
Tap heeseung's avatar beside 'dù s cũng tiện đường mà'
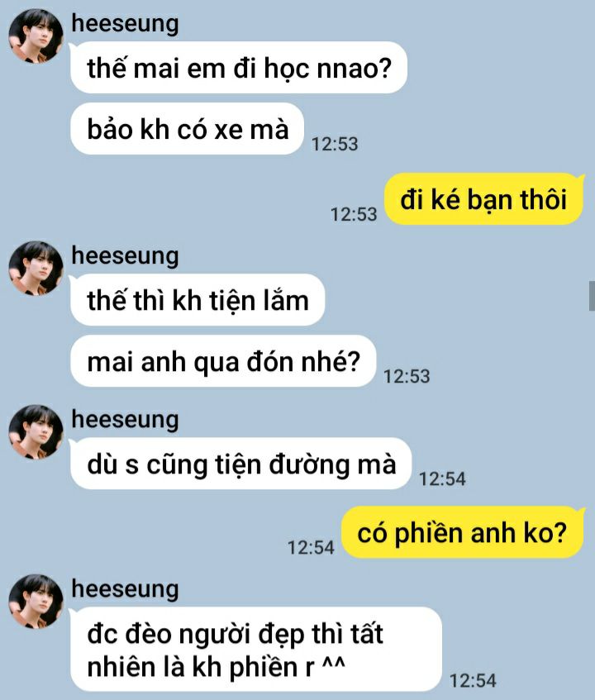(36, 432)
